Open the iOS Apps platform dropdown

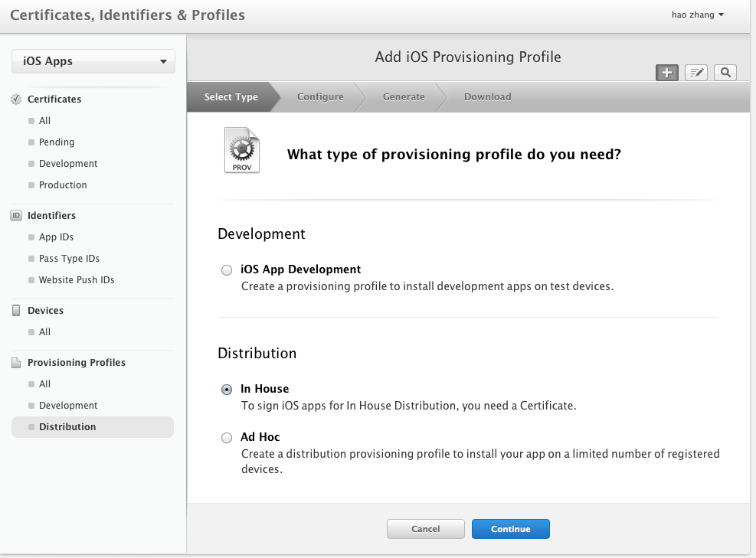93,62
